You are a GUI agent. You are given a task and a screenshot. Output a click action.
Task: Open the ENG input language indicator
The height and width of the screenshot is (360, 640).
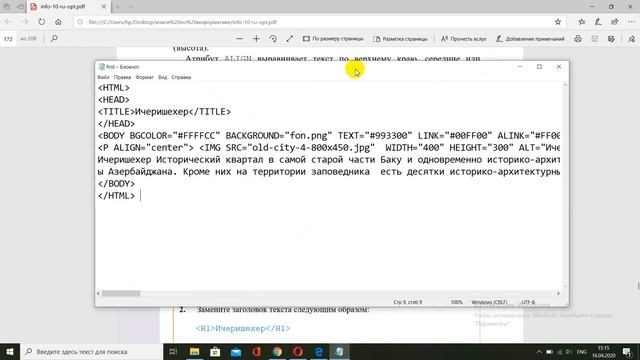(582, 351)
